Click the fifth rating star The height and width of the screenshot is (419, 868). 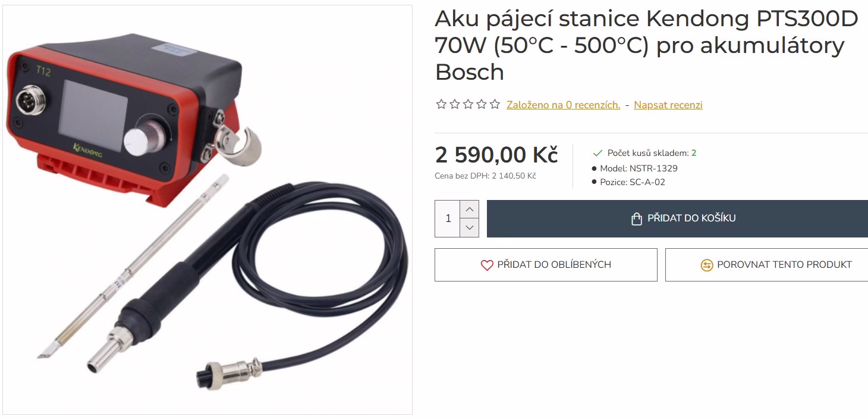point(495,105)
